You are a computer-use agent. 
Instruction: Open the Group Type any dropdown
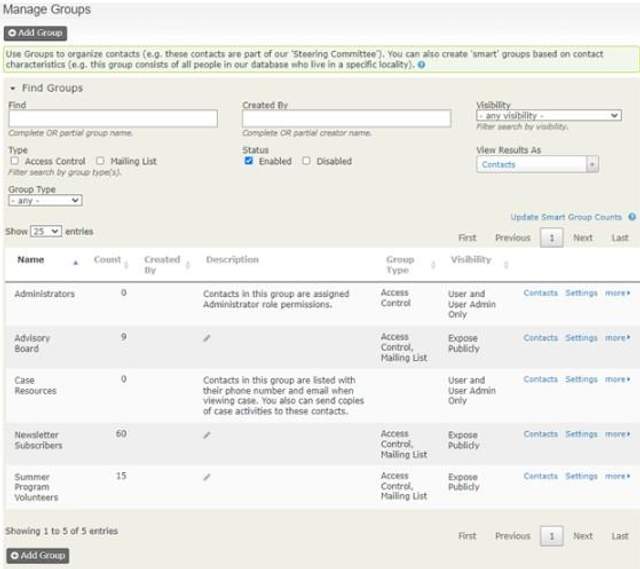(45, 200)
